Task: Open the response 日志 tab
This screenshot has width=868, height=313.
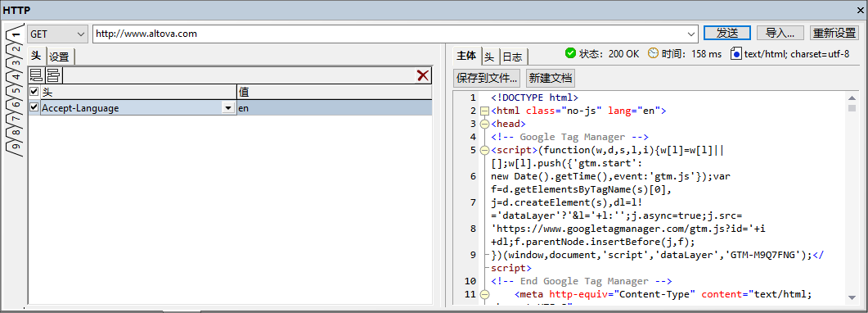Action: coord(513,57)
